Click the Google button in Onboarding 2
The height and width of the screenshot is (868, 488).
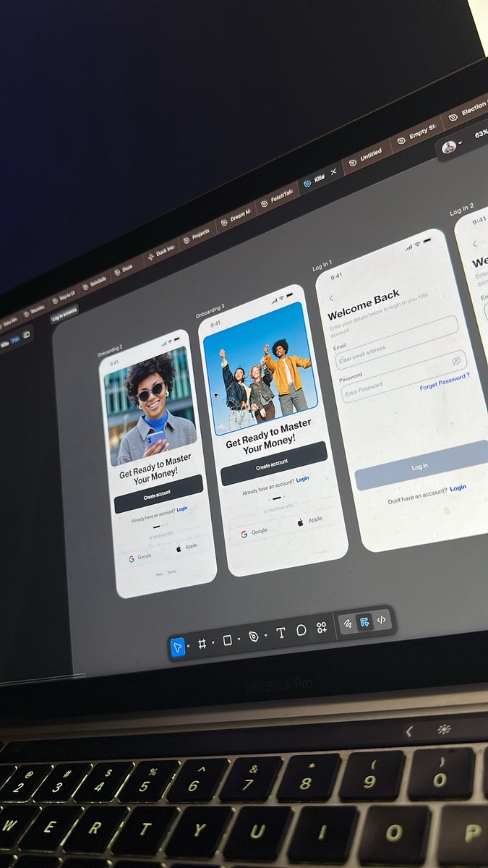click(140, 557)
